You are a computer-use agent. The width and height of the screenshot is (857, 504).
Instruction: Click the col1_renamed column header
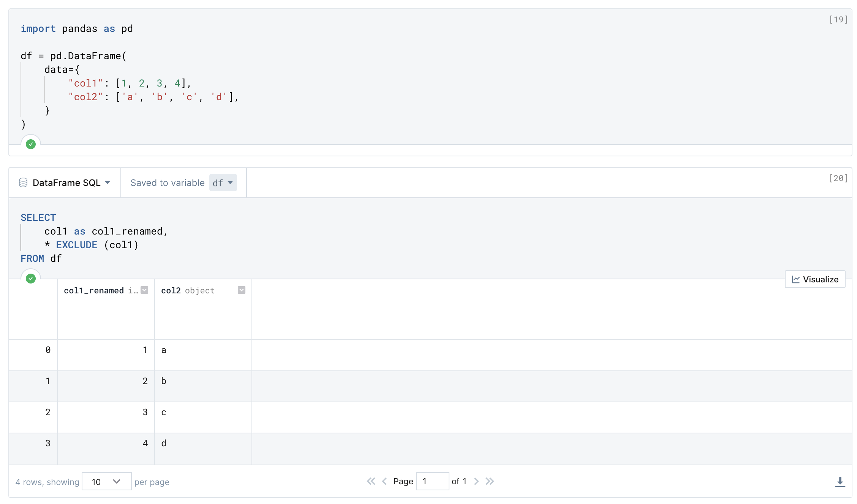[x=94, y=290]
